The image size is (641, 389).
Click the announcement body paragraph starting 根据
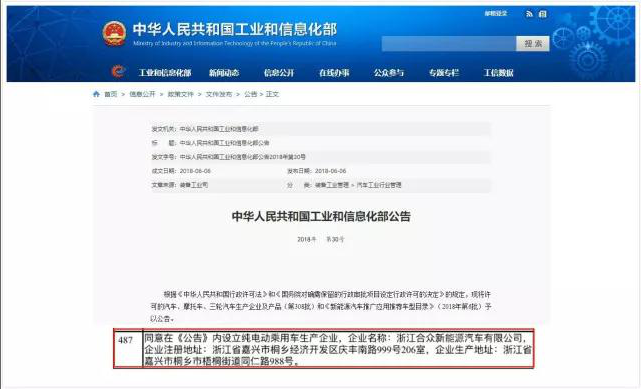(x=321, y=306)
